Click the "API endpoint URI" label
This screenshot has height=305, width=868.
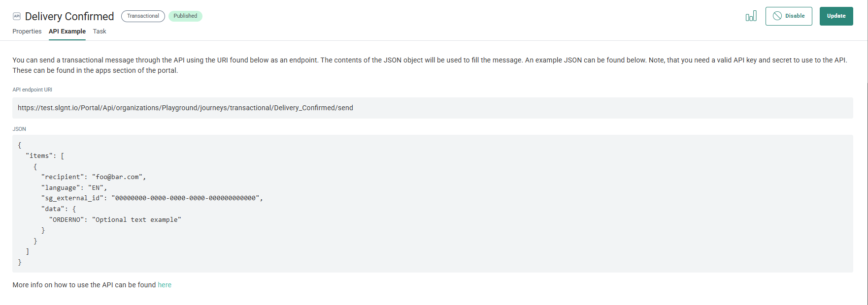pyautogui.click(x=33, y=90)
